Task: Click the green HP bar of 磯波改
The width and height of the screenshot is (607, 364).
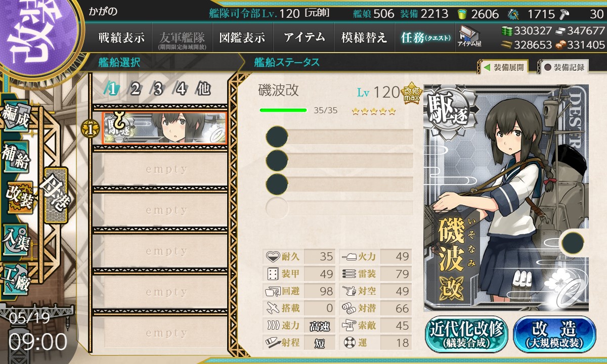Action: pyautogui.click(x=283, y=110)
